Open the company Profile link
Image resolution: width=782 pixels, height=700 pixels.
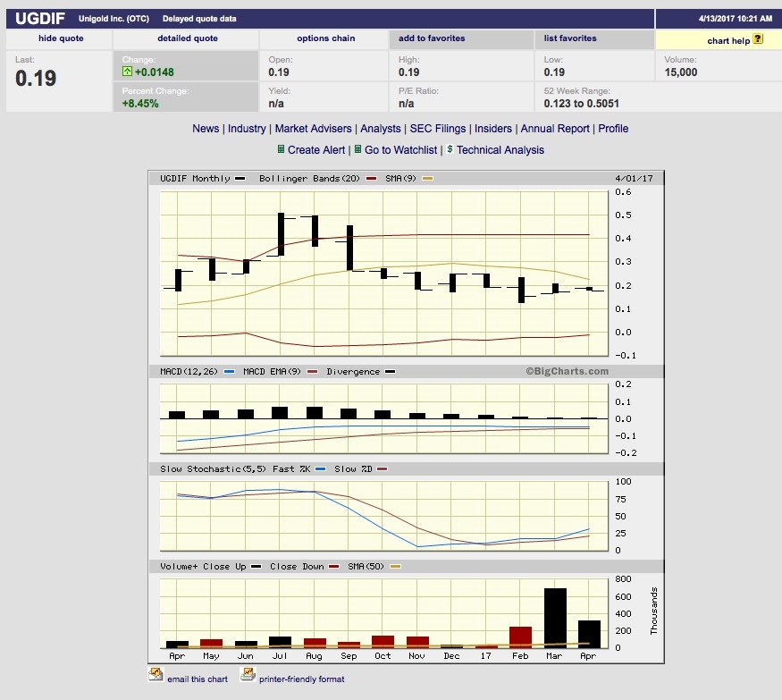point(613,129)
